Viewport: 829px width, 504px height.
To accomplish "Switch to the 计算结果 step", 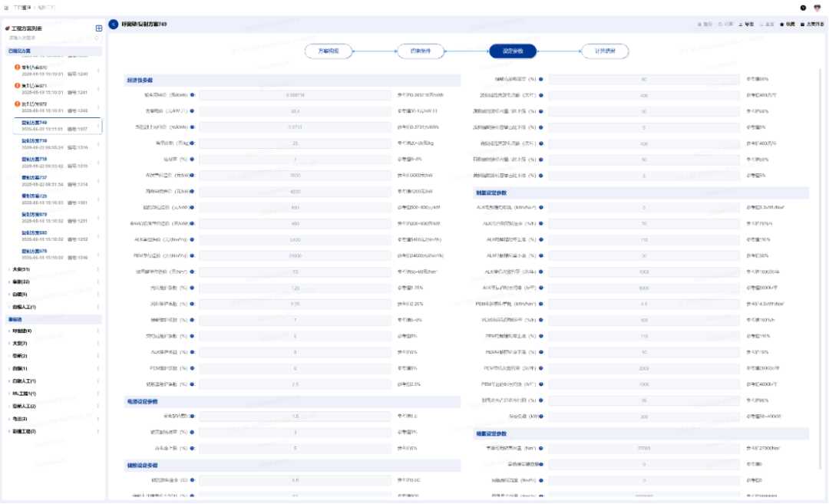I will click(605, 51).
